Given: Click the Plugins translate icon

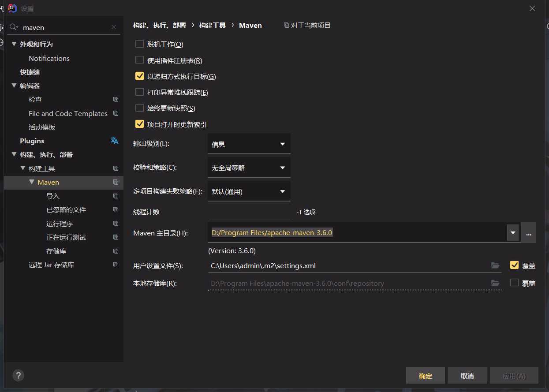Looking at the screenshot, I should [115, 141].
